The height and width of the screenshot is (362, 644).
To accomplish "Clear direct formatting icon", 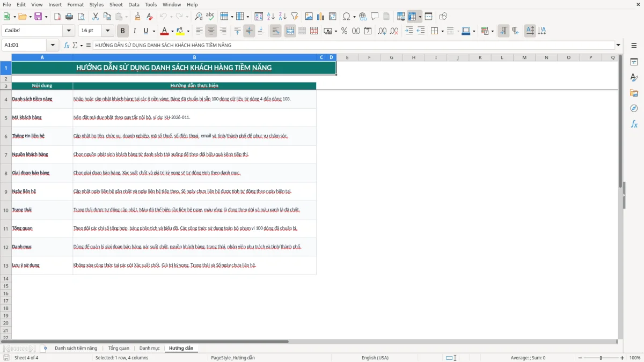I will point(149,17).
